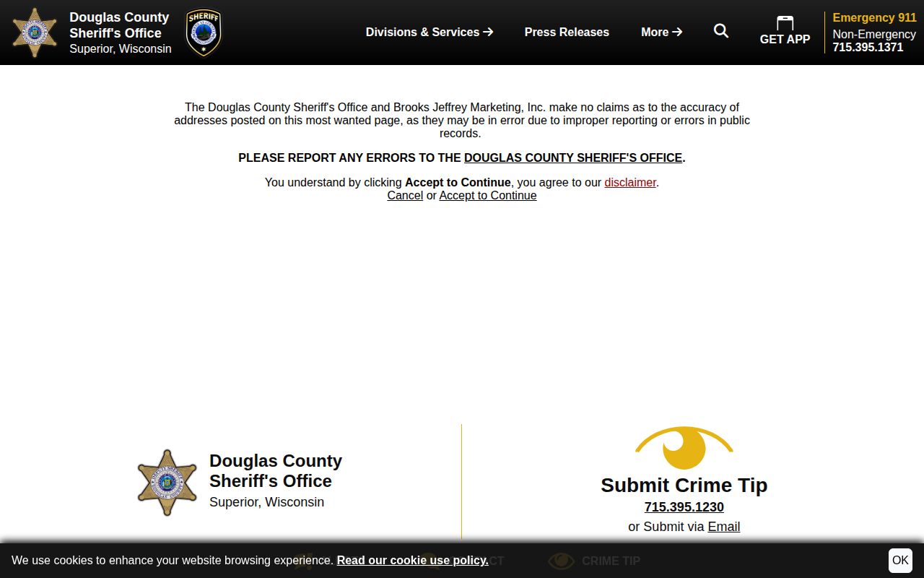Click the footer sheriff star badge logo
This screenshot has width=924, height=578.
click(167, 483)
